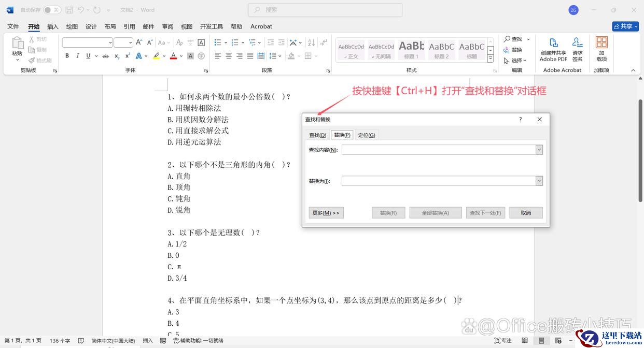The width and height of the screenshot is (644, 348).
Task: Click the Paste clipboard icon
Action: [x=17, y=47]
